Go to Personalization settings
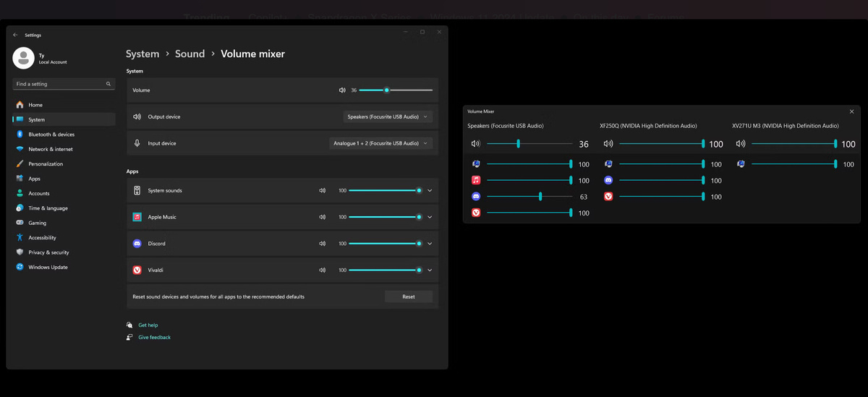The width and height of the screenshot is (868, 397). click(64, 164)
